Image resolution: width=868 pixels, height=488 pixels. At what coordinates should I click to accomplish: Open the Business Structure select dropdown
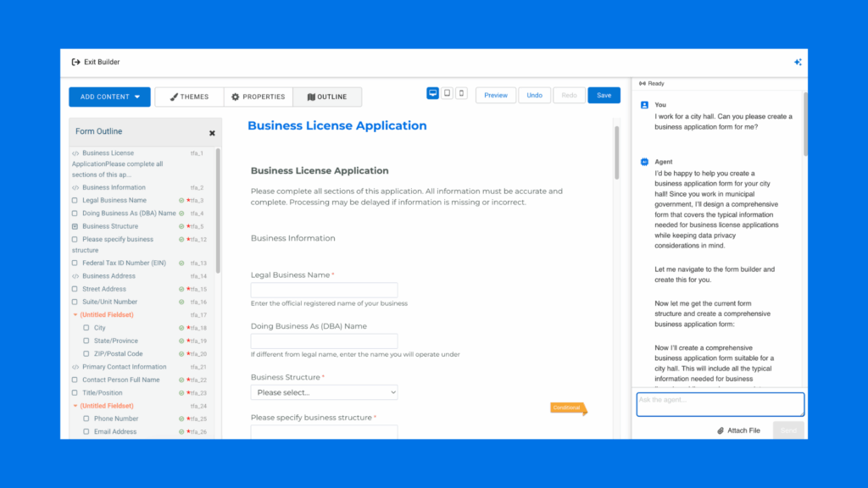324,392
